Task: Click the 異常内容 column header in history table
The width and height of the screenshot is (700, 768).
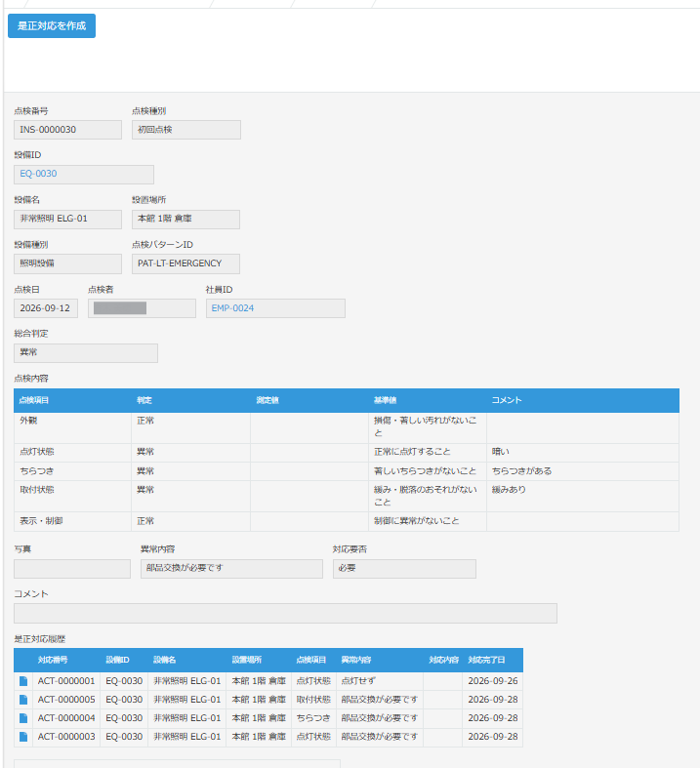Action: [x=380, y=660]
